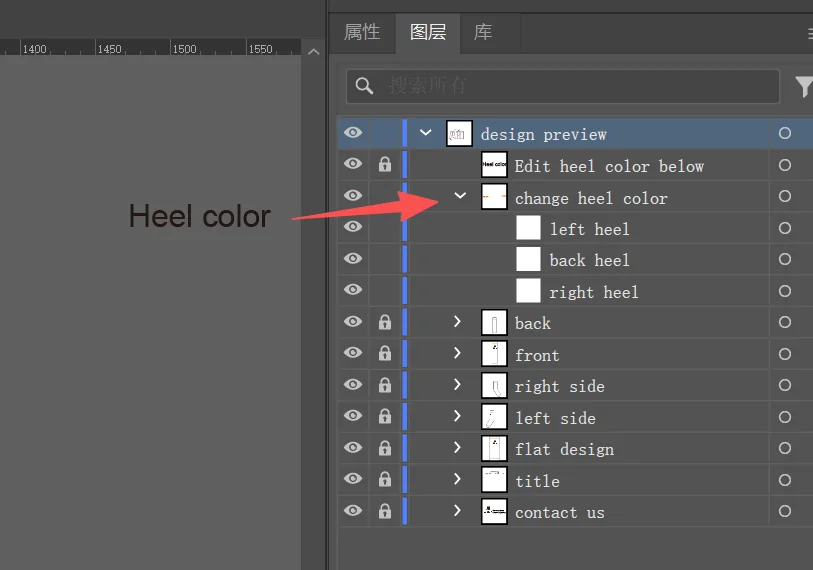Click the left side target circle
The image size is (813, 570).
[x=784, y=417]
